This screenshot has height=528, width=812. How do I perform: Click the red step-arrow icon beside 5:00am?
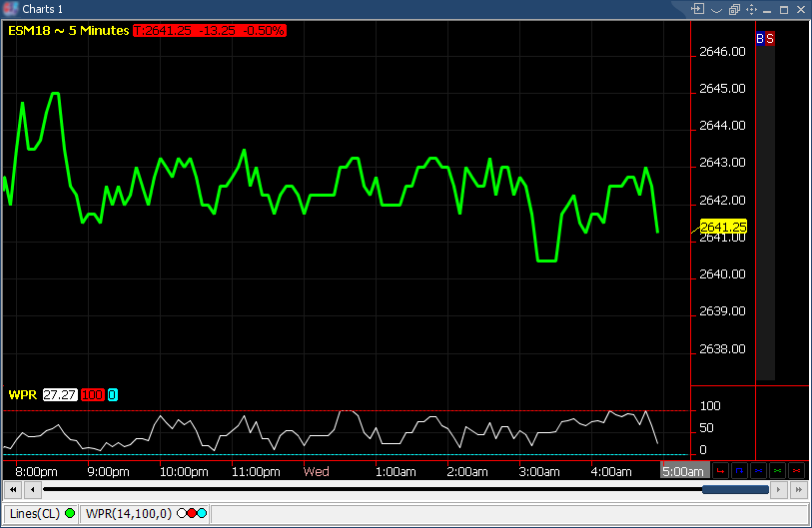coord(720,470)
